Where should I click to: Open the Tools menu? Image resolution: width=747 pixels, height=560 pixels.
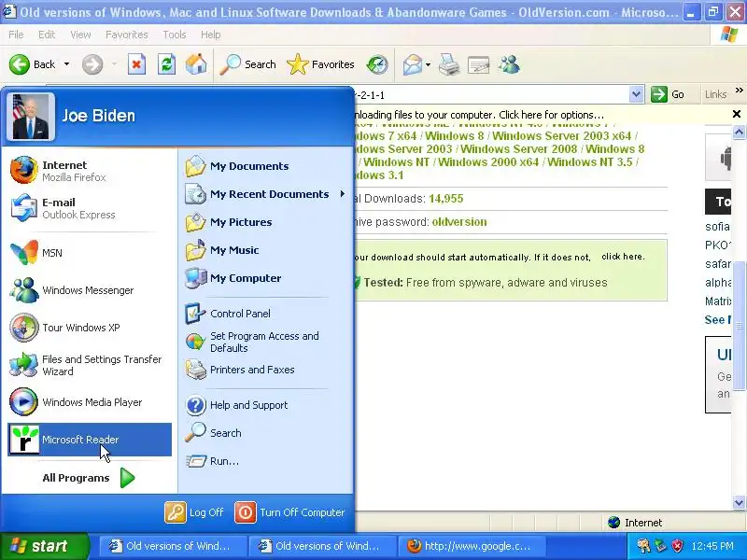point(175,35)
